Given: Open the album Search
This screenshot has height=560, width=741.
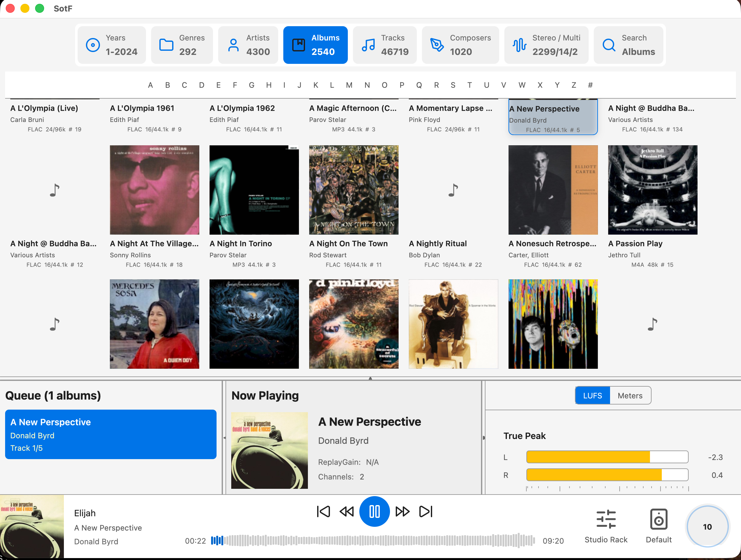Looking at the screenshot, I should click(629, 45).
